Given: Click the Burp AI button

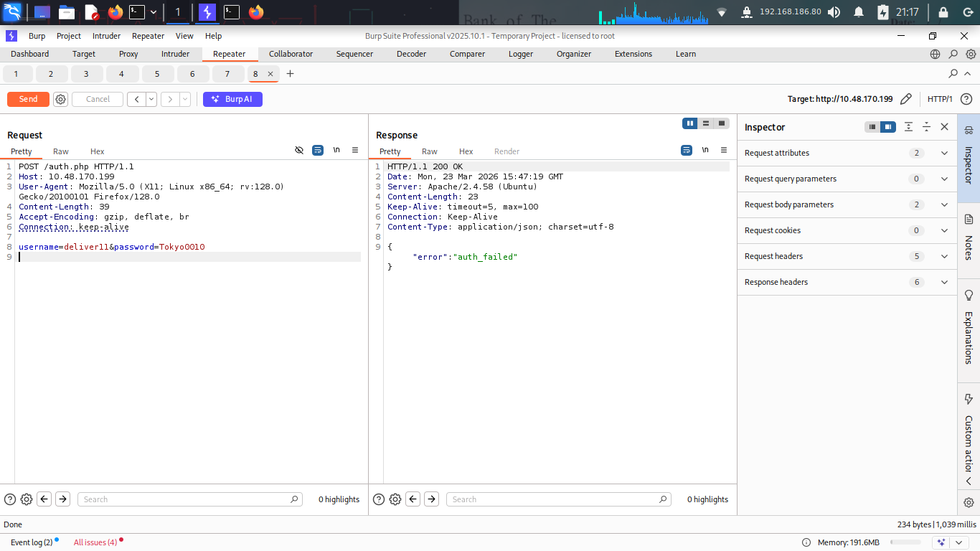Looking at the screenshot, I should point(232,100).
